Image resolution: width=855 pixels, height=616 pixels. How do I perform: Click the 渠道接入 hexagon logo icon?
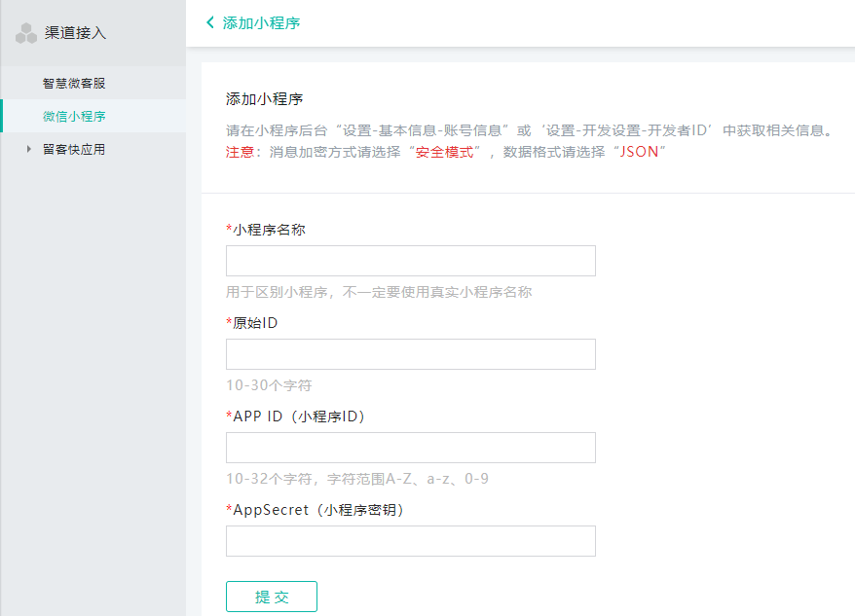click(26, 33)
